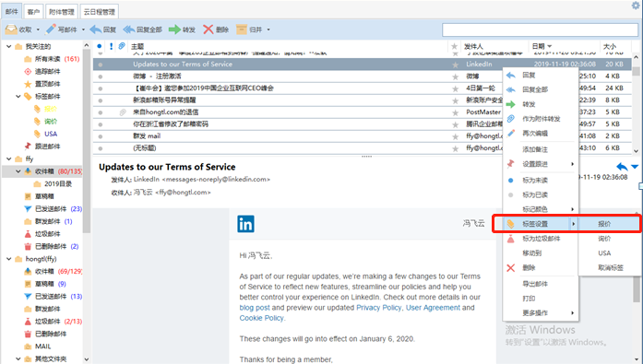
Task: Click the star column header icon
Action: (x=455, y=46)
